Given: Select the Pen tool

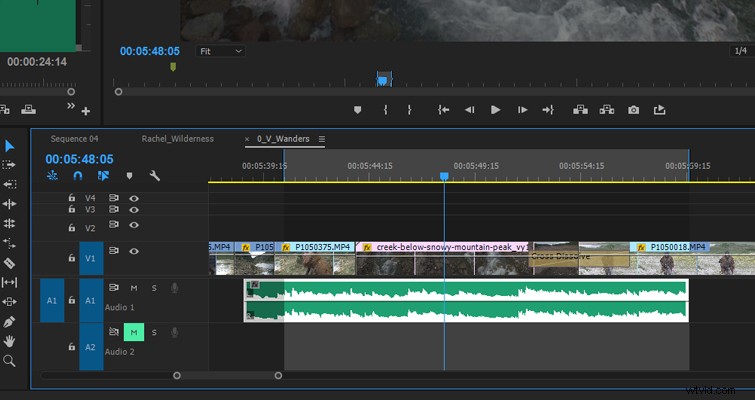Looking at the screenshot, I should tap(9, 322).
